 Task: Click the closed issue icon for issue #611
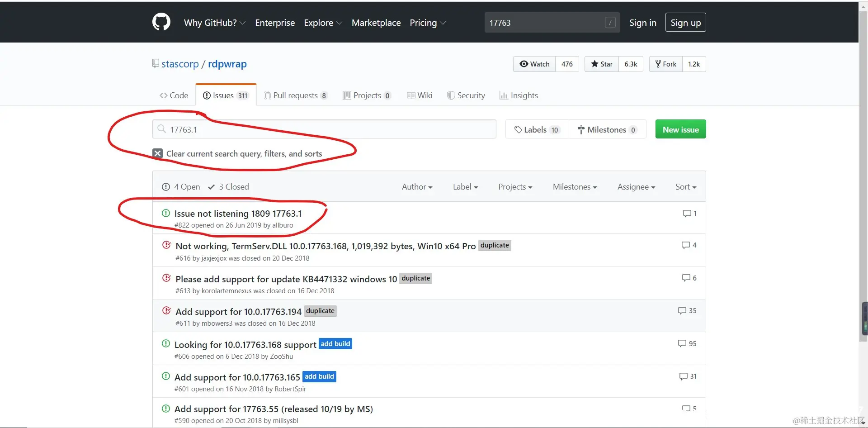pos(166,311)
